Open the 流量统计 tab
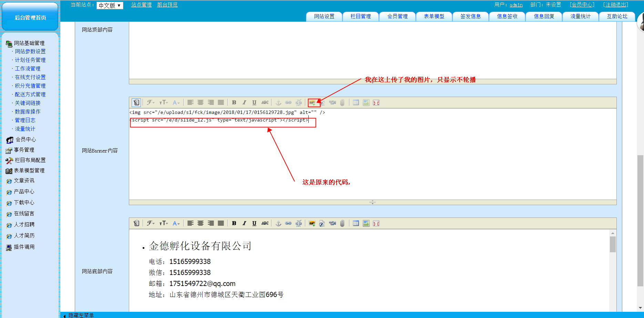 [x=580, y=17]
